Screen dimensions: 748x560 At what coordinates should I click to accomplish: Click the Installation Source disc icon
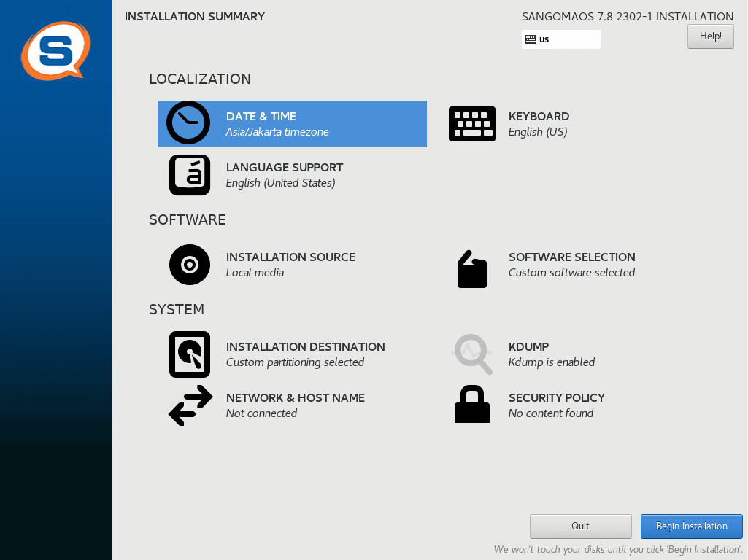(190, 264)
